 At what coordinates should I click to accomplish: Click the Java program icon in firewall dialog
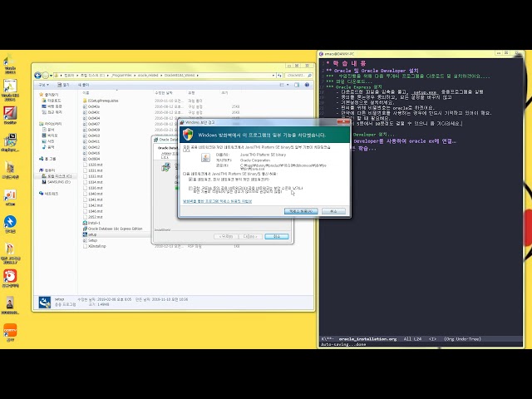tap(205, 157)
